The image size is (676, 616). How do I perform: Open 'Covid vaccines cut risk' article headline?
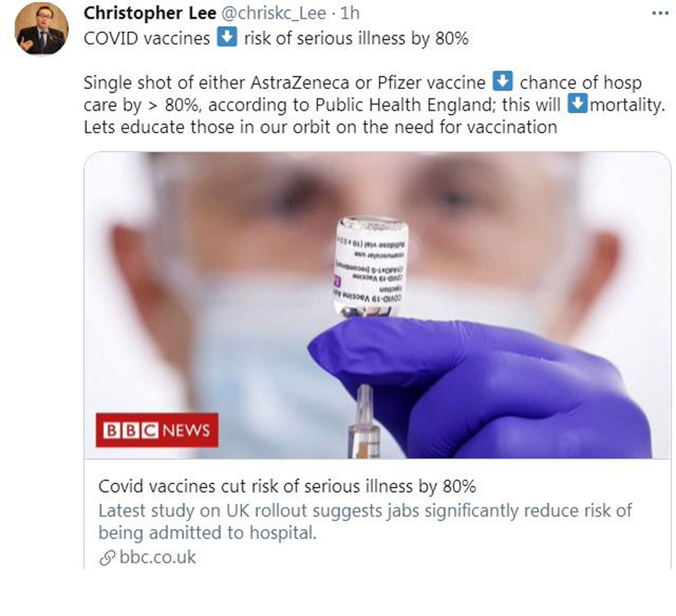(287, 486)
